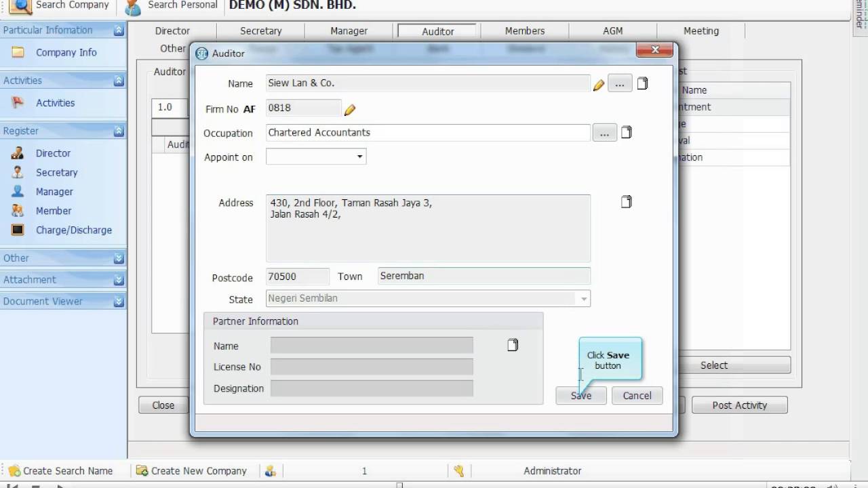Viewport: 868px width, 488px height.
Task: Switch to the Director tab
Action: point(172,31)
